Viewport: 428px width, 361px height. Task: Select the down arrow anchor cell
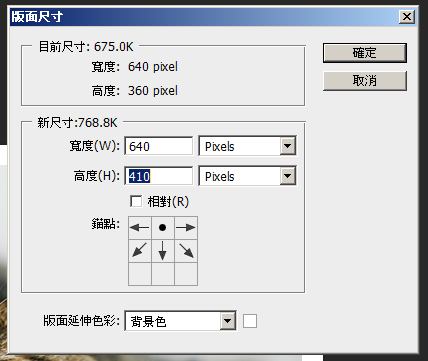click(163, 251)
